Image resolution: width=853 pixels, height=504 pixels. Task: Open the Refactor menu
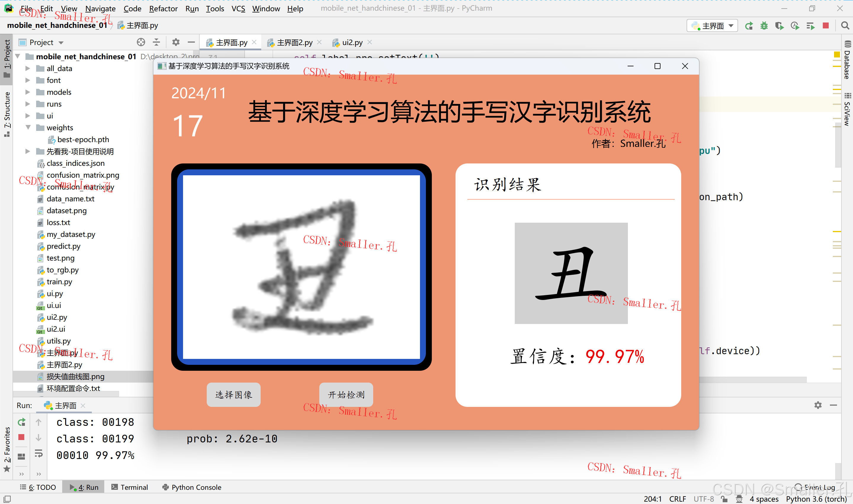(163, 9)
